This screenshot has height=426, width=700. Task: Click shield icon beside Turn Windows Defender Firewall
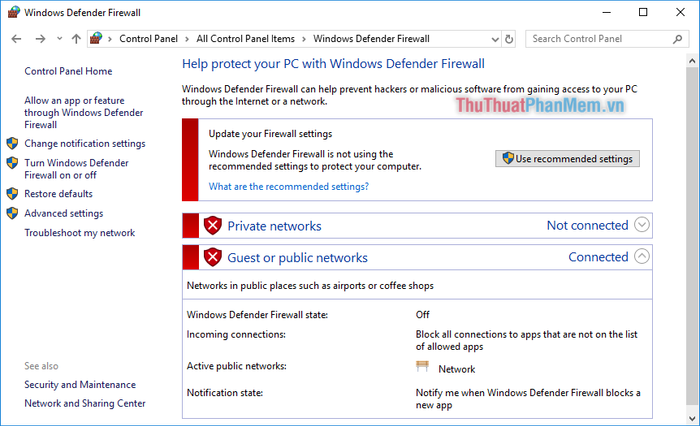(x=12, y=163)
